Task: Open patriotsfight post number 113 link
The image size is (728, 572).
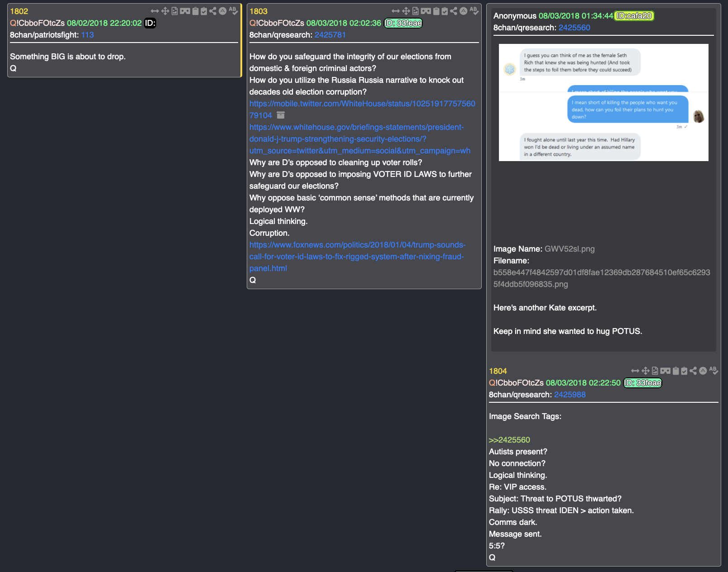Action: click(87, 35)
